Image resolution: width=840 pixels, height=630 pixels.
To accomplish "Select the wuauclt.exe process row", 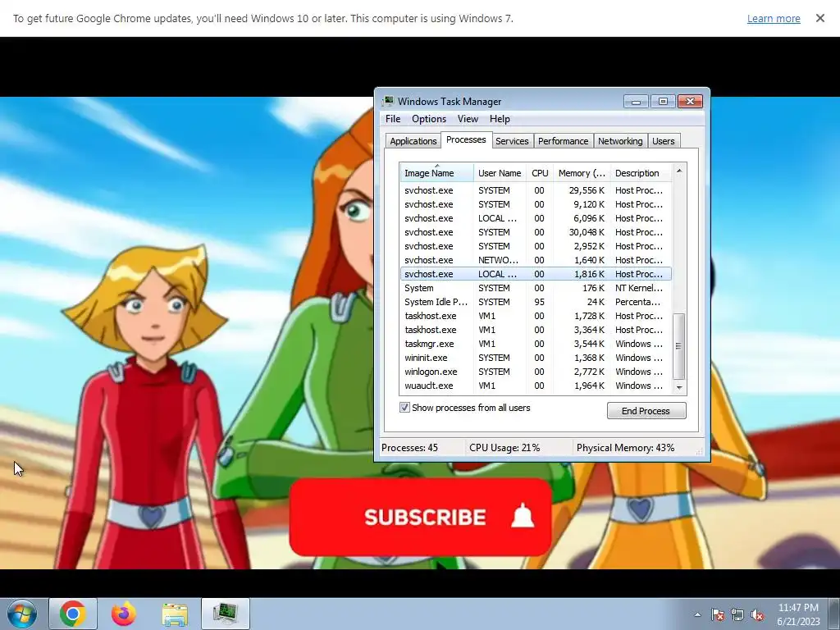I will 536,386.
